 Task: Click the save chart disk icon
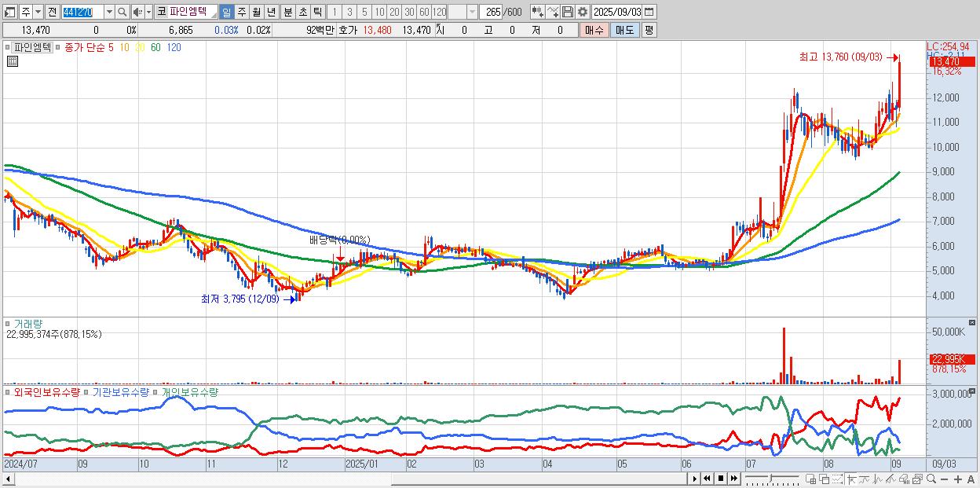click(568, 13)
